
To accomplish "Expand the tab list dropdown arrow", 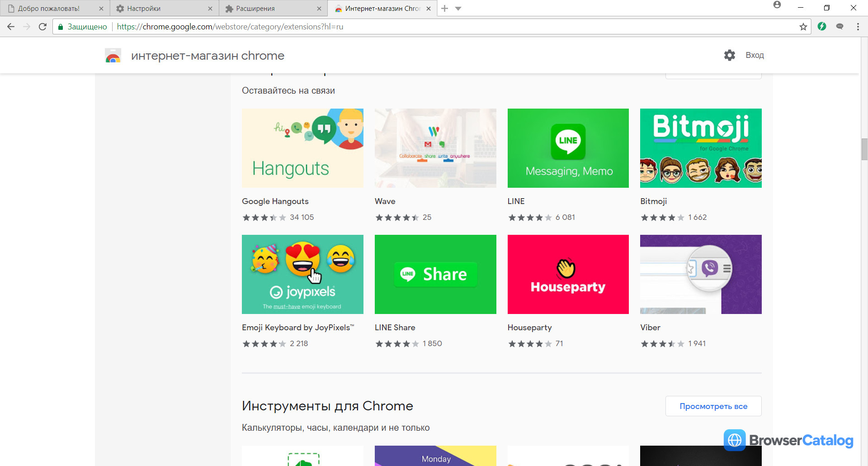I will (458, 9).
